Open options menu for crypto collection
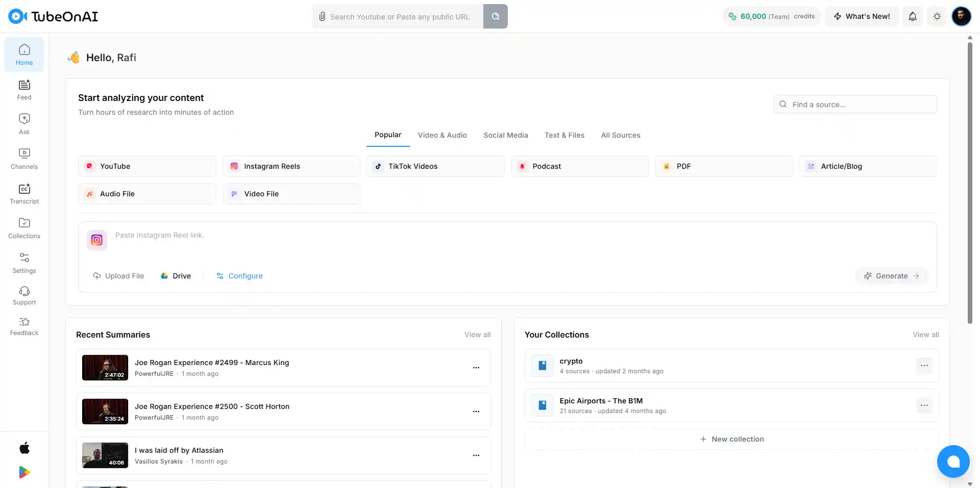The width and height of the screenshot is (980, 488). 924,366
